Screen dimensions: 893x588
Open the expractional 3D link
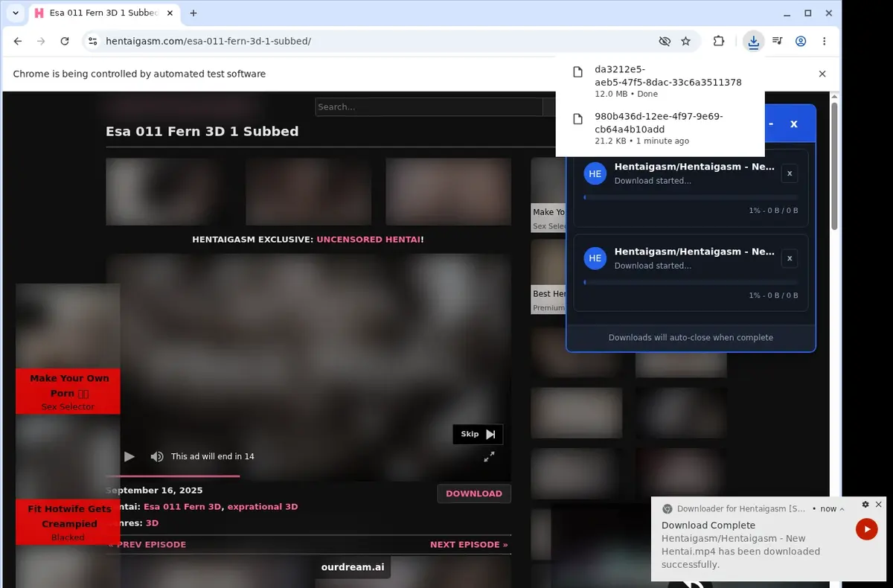[x=263, y=507]
